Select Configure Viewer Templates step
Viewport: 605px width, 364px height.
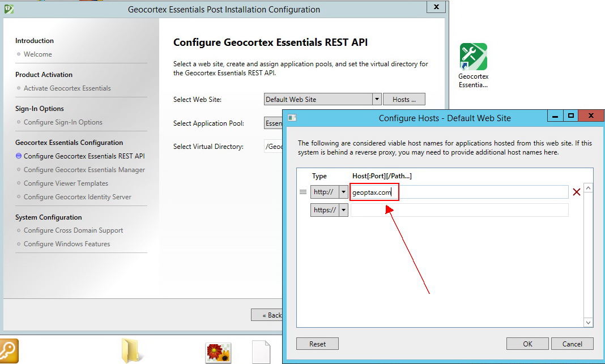point(66,183)
